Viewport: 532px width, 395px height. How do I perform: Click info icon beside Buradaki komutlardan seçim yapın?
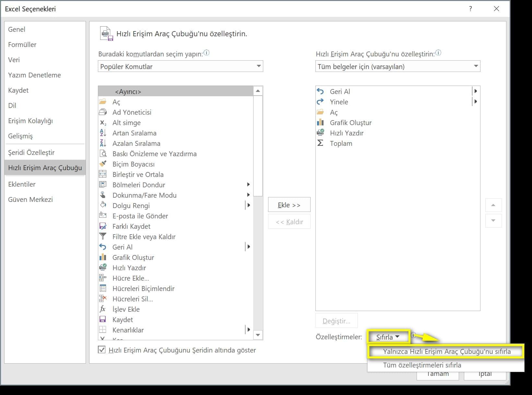pyautogui.click(x=206, y=52)
